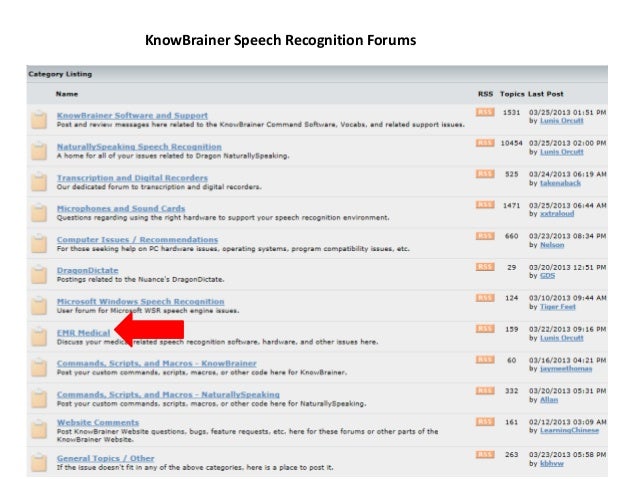Click RSS icon for Microsoft Windows Speech Recognition
This screenshot has width=638, height=479.
[485, 298]
